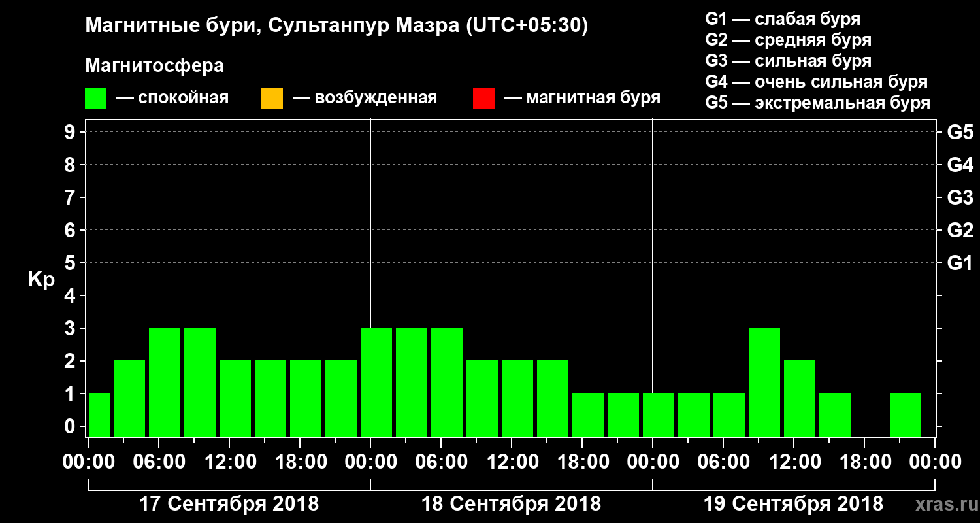Viewport: 980px width, 523px height.
Task: Click the '06:00' time label for 19 September
Action: [x=723, y=462]
